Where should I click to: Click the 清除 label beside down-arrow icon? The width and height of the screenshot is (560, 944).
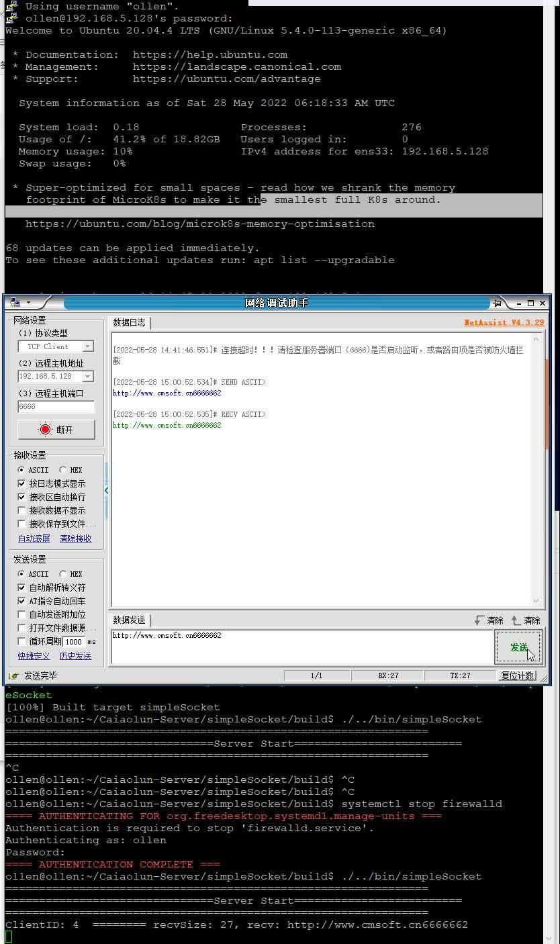pos(496,620)
